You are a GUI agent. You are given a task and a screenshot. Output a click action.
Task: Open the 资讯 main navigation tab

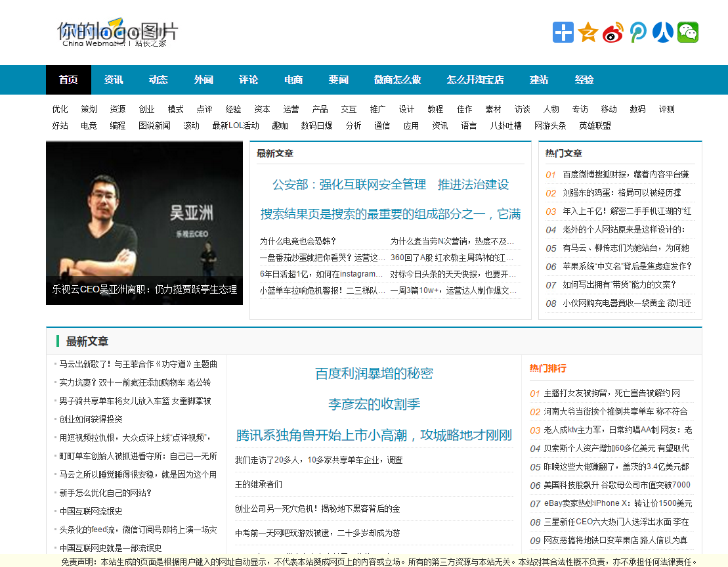coord(114,80)
